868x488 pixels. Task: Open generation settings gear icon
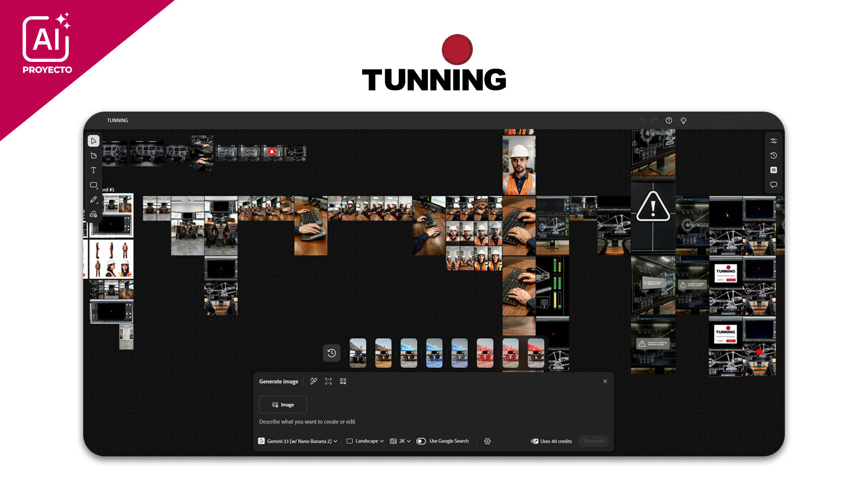[487, 441]
